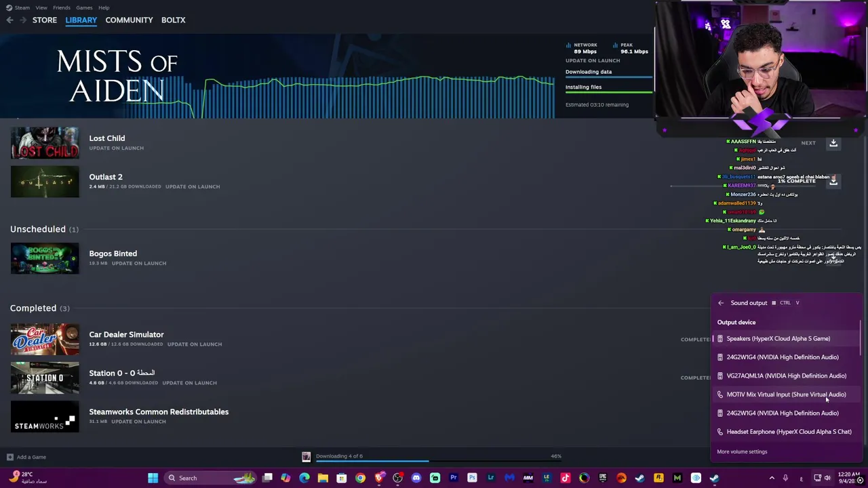Click the Outlast 2 game thumbnail
Screen dimensions: 868x488
point(45,182)
